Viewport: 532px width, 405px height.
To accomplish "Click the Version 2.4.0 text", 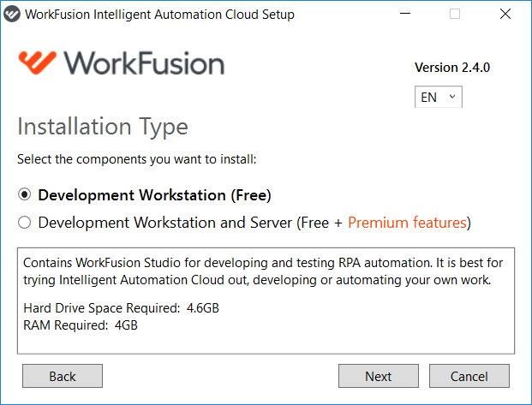I will tap(452, 68).
